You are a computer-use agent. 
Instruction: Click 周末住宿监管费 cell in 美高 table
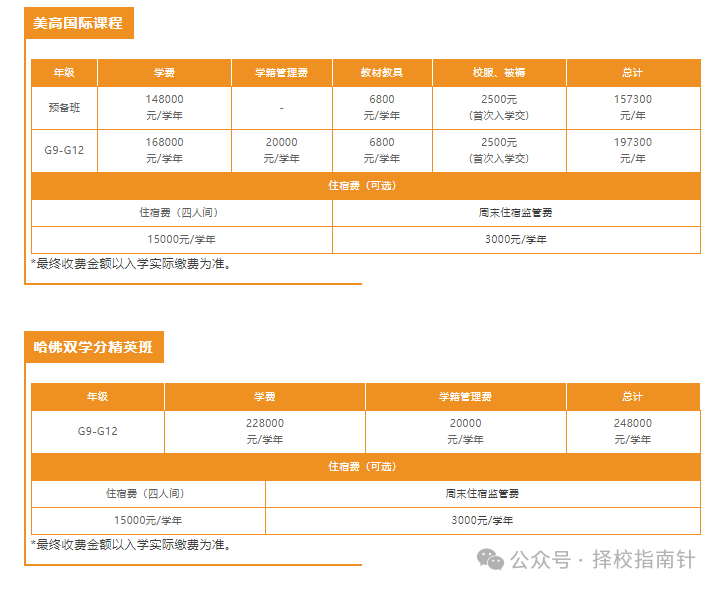[515, 212]
